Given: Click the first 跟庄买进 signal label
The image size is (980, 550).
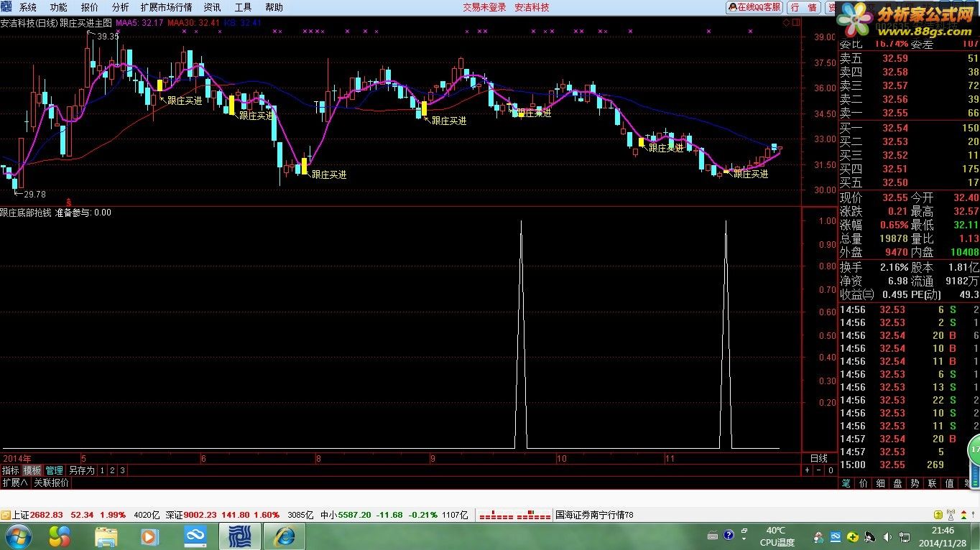Looking at the screenshot, I should tap(185, 101).
